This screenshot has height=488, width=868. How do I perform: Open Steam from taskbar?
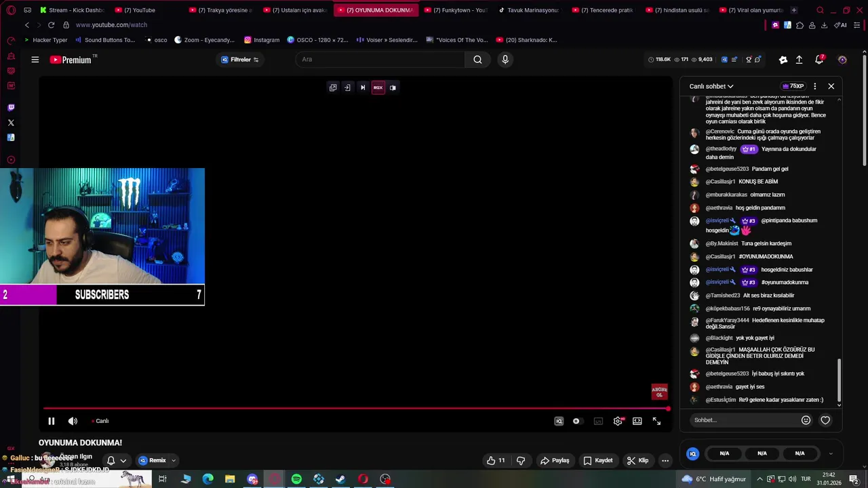pos(340,479)
